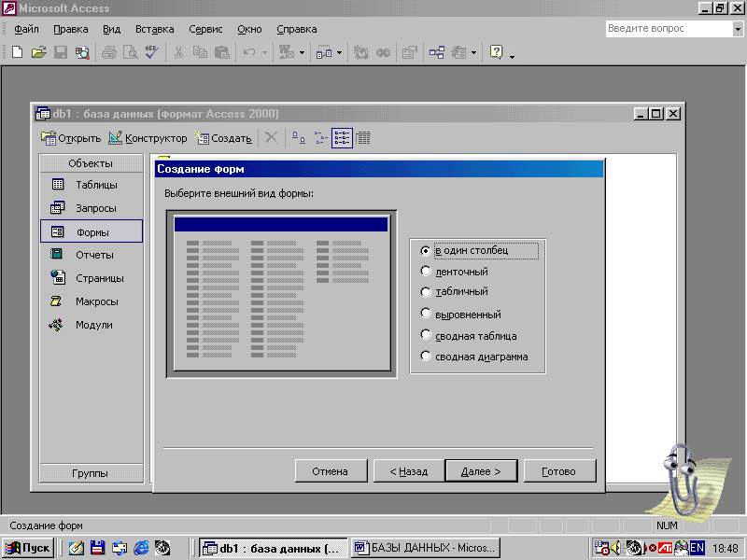
Task: Expand the Undo dropdown arrow
Action: tap(264, 52)
